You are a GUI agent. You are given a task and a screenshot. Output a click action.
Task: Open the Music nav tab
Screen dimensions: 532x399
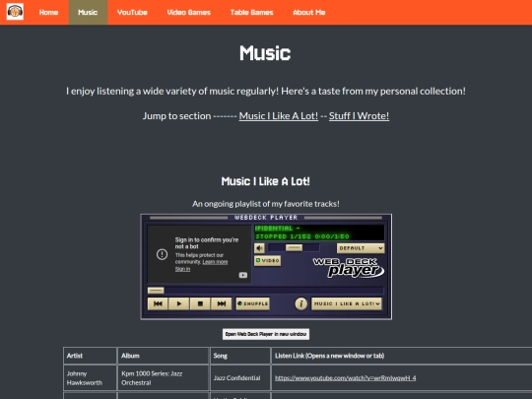[88, 13]
